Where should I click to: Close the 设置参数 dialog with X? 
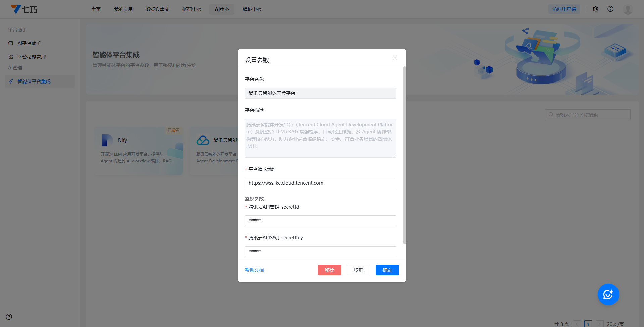point(395,58)
